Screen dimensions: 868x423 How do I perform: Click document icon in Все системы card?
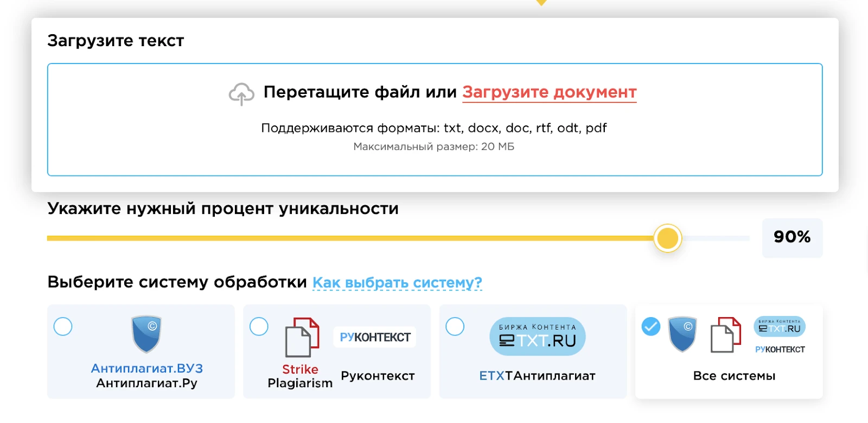click(x=725, y=335)
